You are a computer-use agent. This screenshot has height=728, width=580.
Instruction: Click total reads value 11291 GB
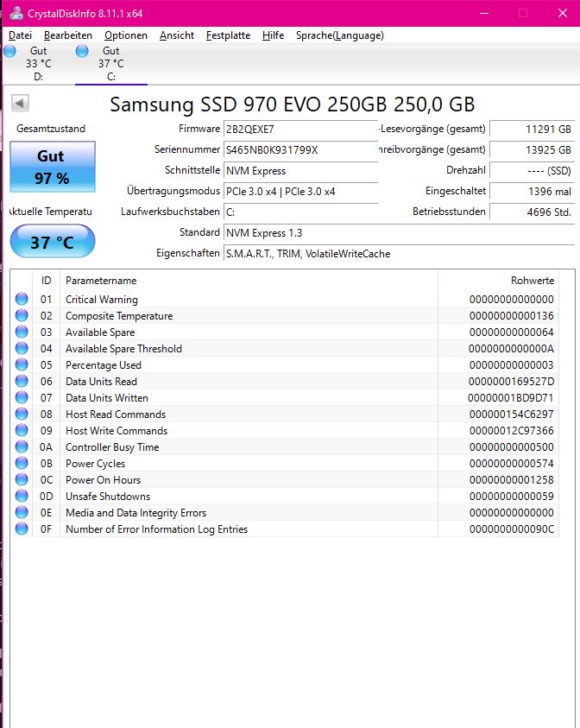[x=533, y=129]
